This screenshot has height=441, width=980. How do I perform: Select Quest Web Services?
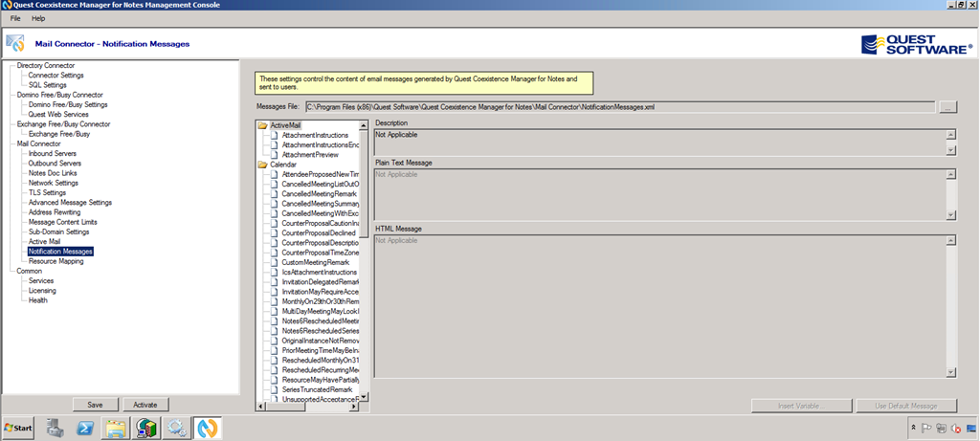pyautogui.click(x=58, y=114)
